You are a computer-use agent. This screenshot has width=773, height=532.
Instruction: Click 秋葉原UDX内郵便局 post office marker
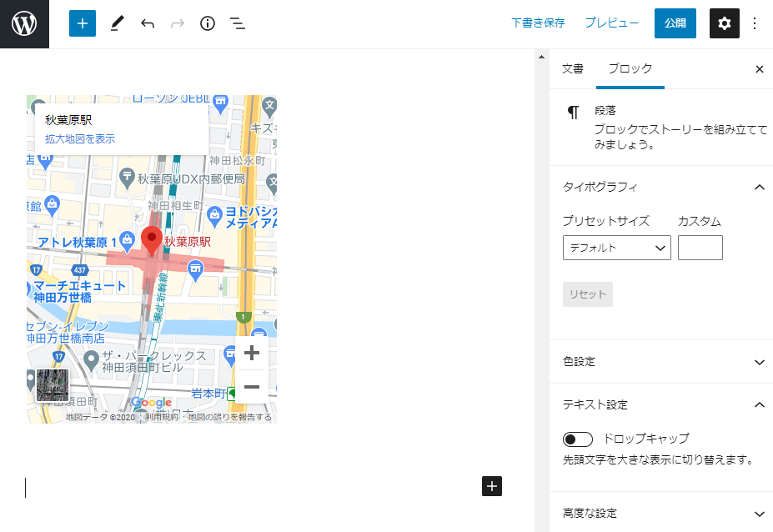(128, 178)
